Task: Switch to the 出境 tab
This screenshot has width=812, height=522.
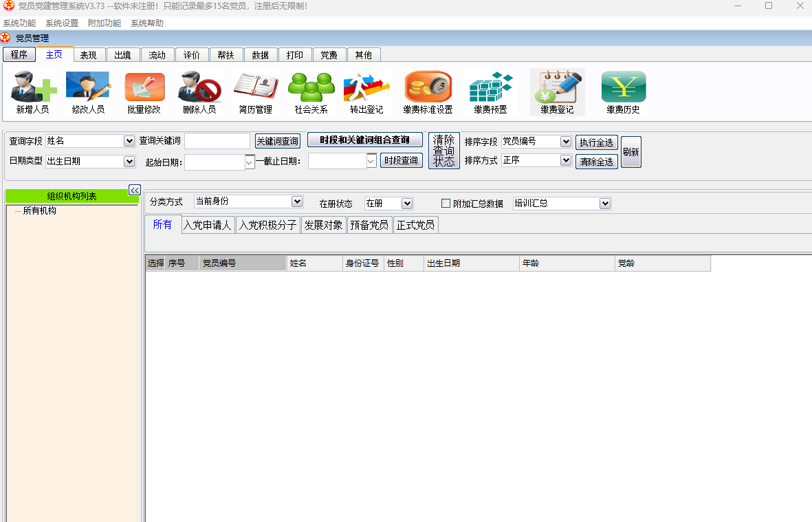Action: [x=123, y=55]
